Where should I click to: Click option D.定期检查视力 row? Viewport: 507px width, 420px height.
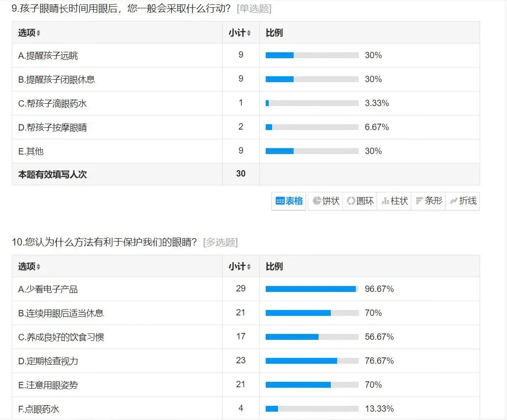pyautogui.click(x=48, y=361)
